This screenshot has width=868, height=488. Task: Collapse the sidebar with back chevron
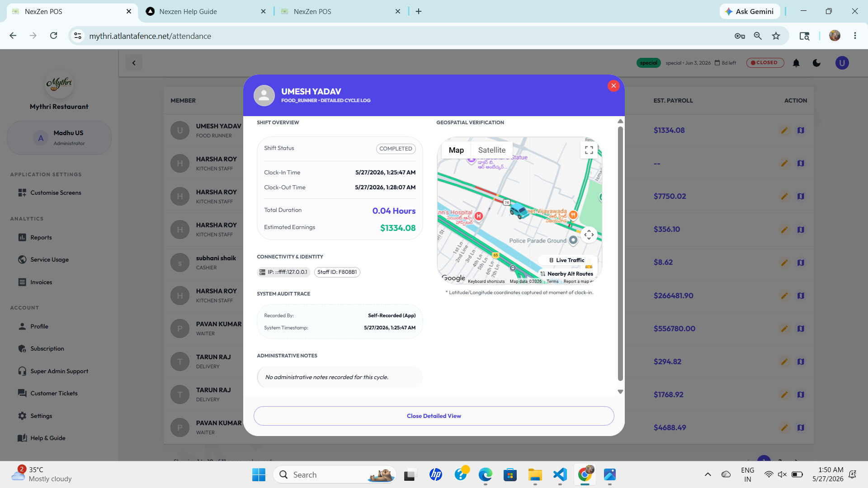pos(134,63)
